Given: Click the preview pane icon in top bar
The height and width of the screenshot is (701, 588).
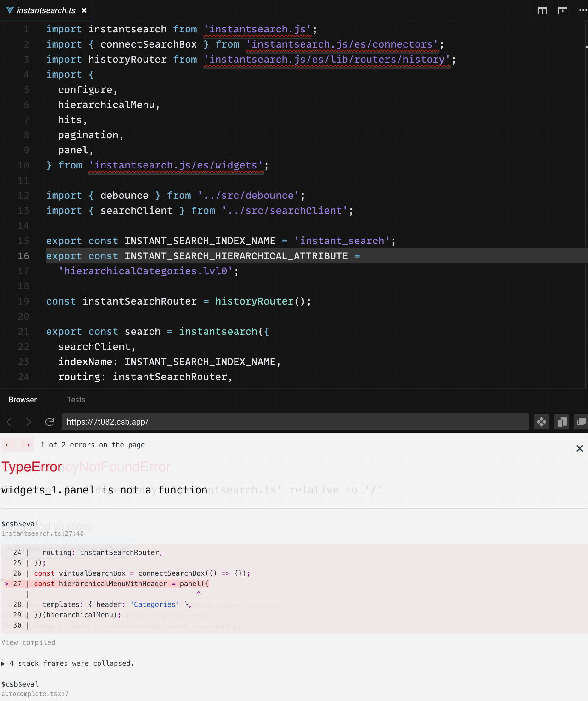Looking at the screenshot, I should click(x=563, y=11).
